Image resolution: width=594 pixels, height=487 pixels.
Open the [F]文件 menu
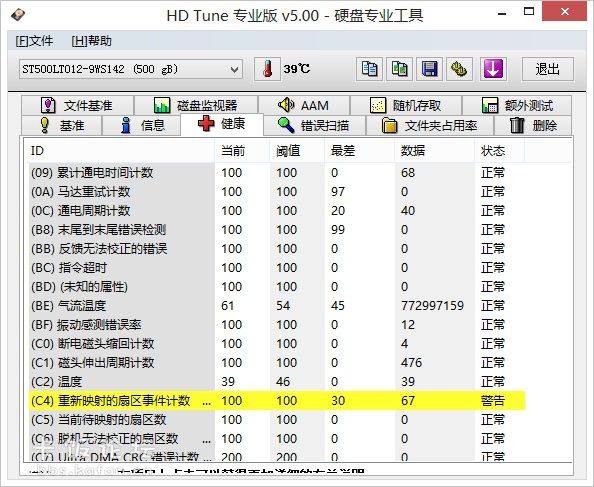click(x=34, y=41)
